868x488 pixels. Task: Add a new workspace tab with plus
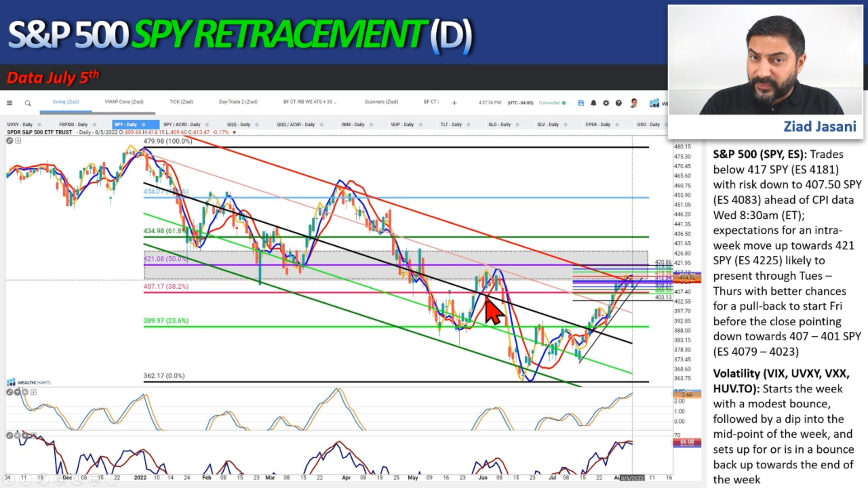(x=454, y=103)
